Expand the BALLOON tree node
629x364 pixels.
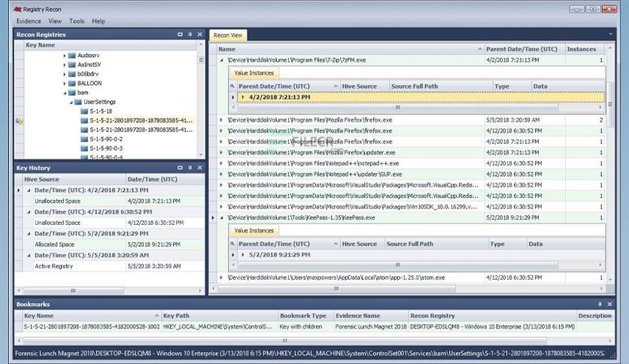click(64, 83)
